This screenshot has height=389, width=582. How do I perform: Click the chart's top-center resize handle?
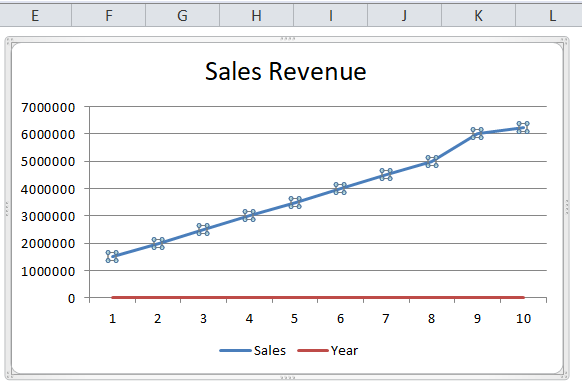[x=288, y=39]
